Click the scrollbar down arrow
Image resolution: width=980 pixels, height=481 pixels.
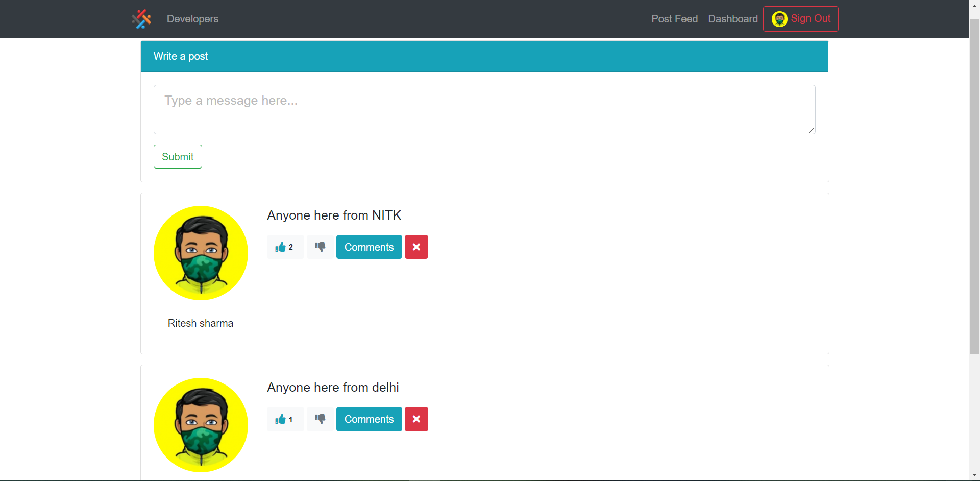click(x=974, y=475)
